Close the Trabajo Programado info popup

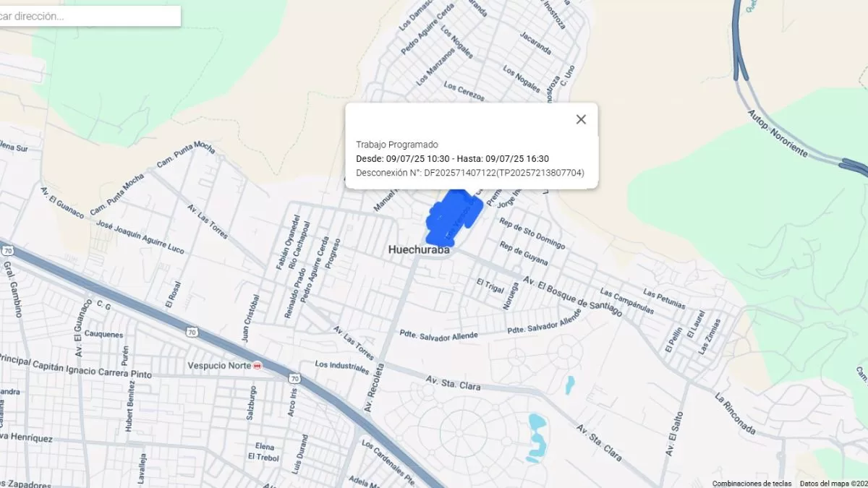coord(581,119)
